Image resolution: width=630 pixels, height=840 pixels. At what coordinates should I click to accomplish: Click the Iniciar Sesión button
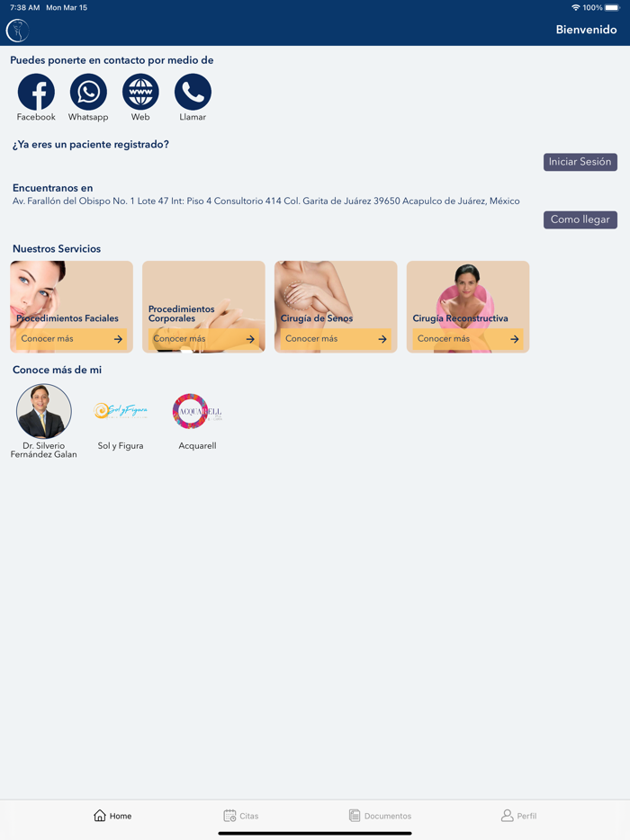pos(580,162)
